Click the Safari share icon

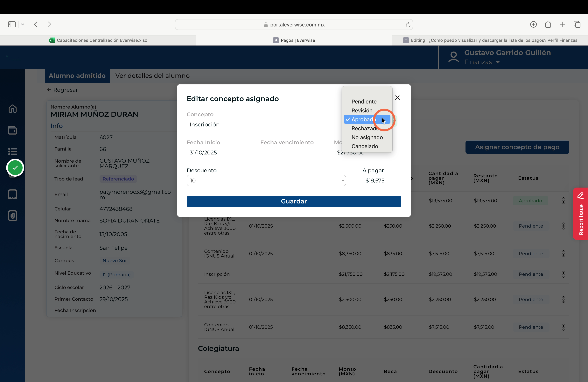point(548,24)
